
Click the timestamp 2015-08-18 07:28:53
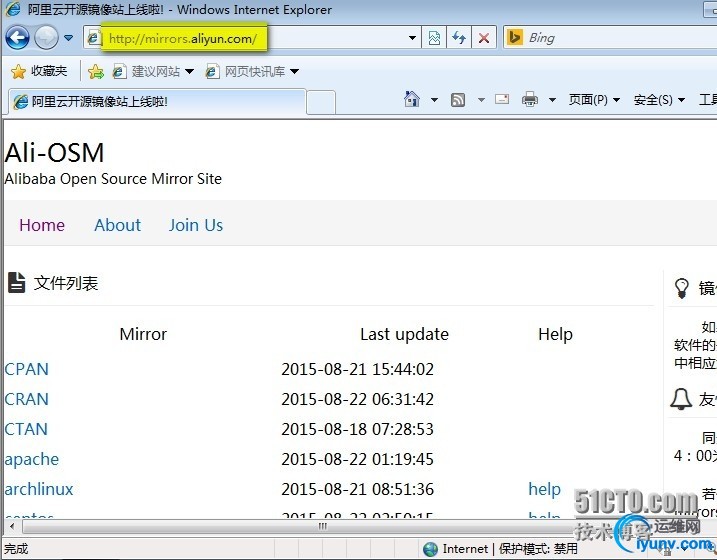click(x=357, y=429)
